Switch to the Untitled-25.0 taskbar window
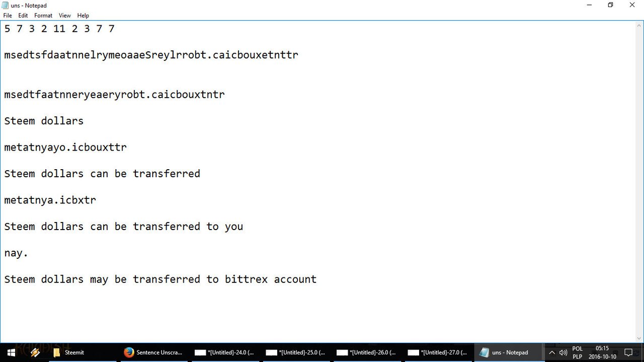 295,352
